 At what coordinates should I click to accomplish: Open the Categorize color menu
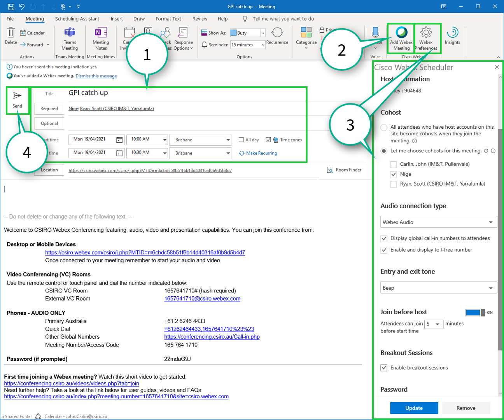click(306, 38)
